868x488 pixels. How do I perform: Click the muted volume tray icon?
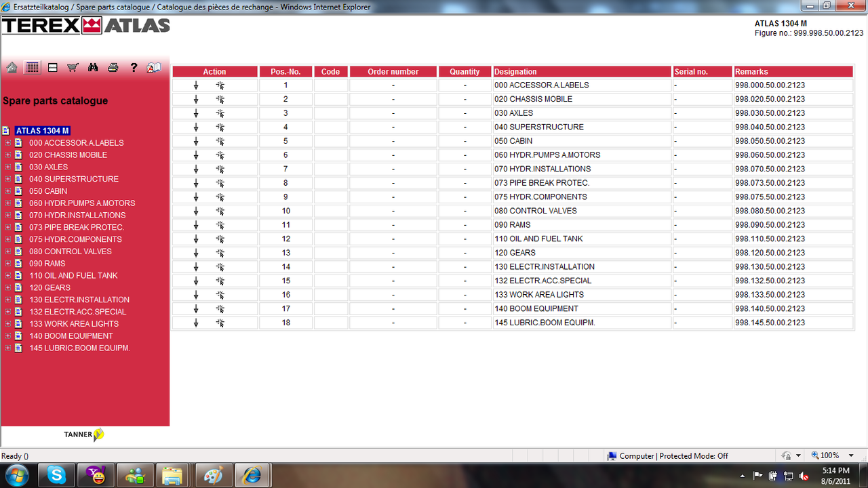tap(804, 476)
